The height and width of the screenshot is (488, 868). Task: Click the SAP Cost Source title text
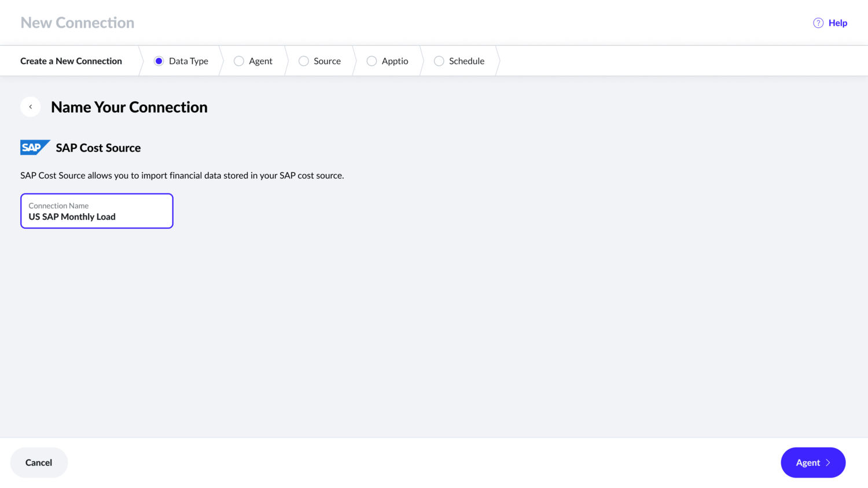tap(98, 148)
